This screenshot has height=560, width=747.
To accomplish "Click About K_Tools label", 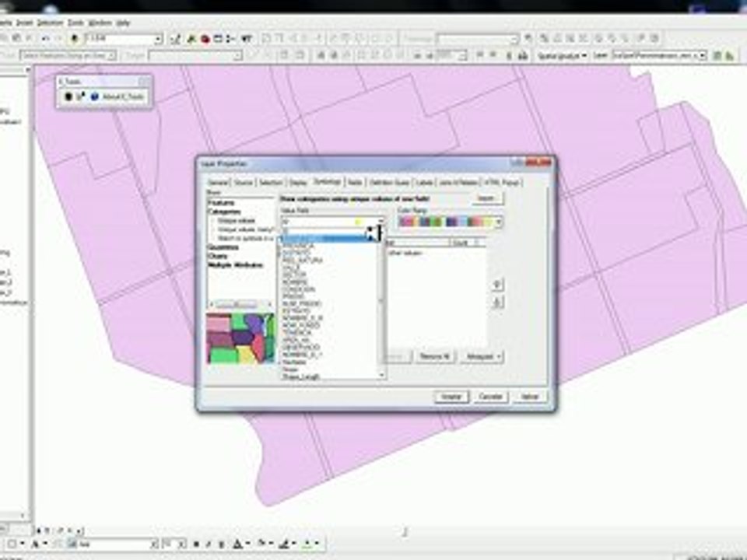I will pyautogui.click(x=123, y=96).
